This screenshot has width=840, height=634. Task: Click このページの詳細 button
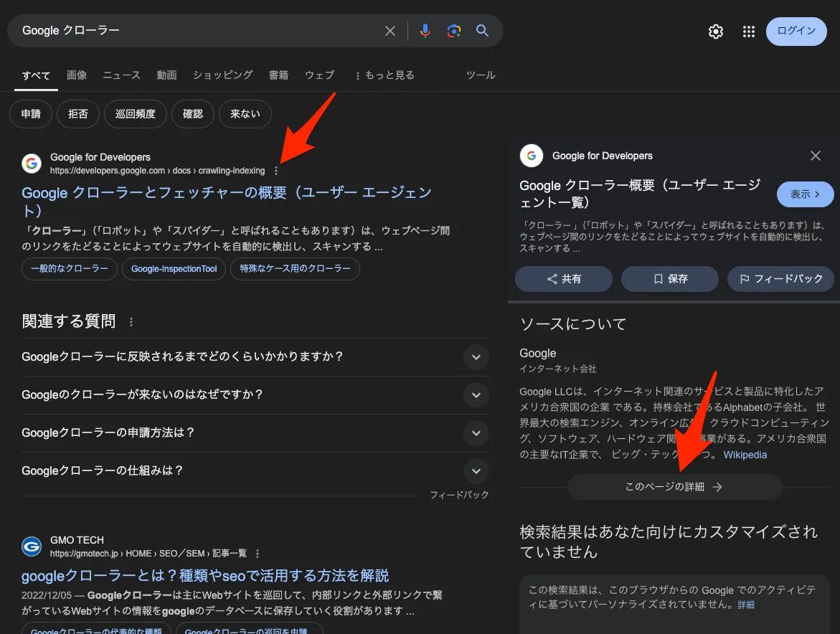(674, 487)
